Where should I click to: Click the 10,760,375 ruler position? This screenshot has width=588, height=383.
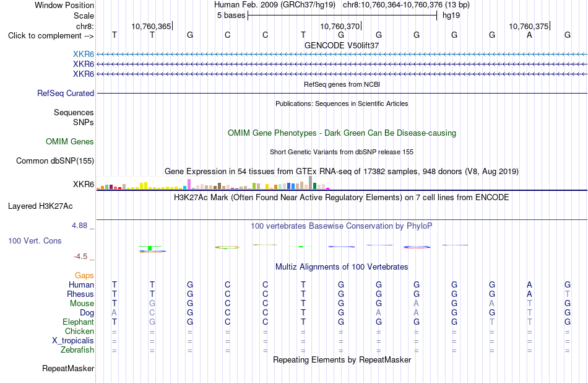click(x=529, y=26)
